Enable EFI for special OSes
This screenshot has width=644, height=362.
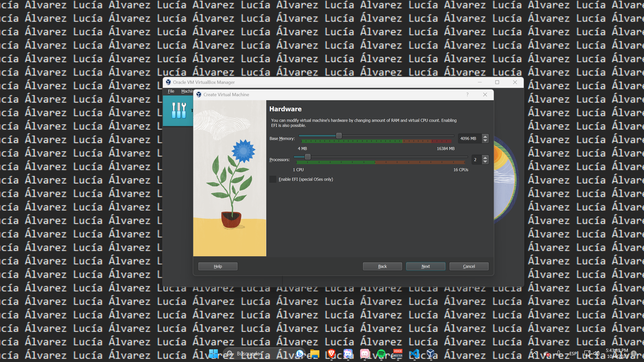pyautogui.click(x=273, y=179)
